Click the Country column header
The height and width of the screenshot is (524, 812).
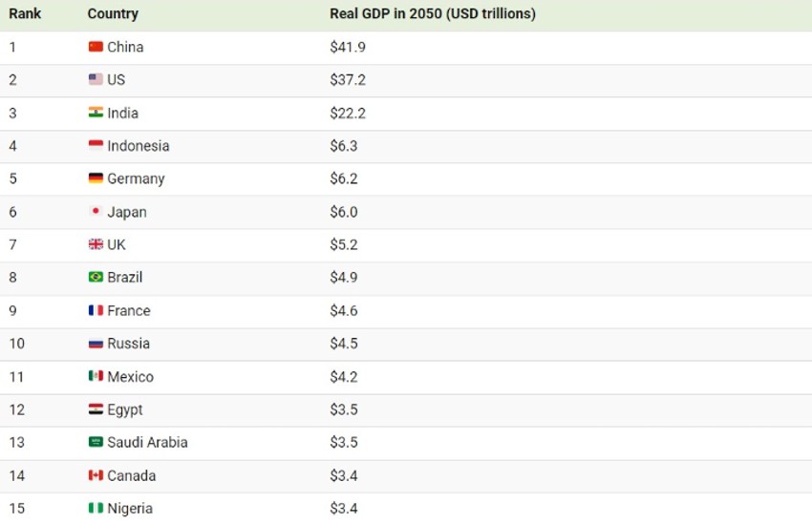click(x=113, y=14)
